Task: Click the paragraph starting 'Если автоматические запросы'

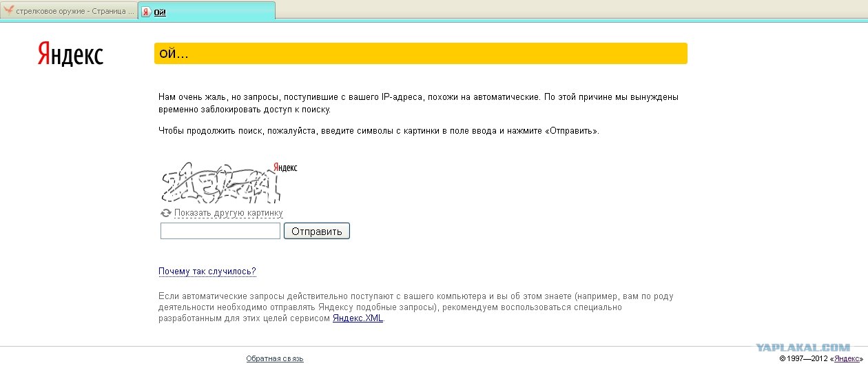Action: 416,307
